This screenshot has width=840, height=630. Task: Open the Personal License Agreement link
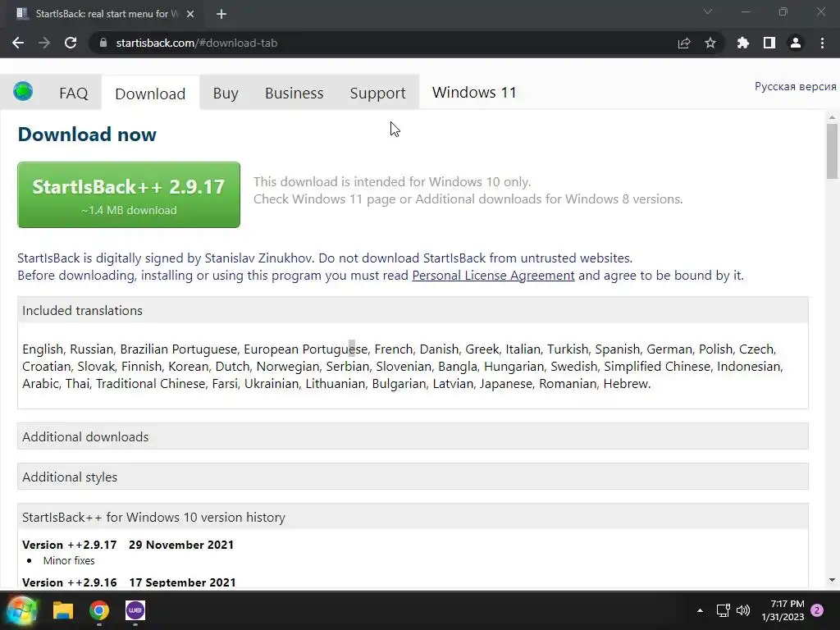(493, 276)
